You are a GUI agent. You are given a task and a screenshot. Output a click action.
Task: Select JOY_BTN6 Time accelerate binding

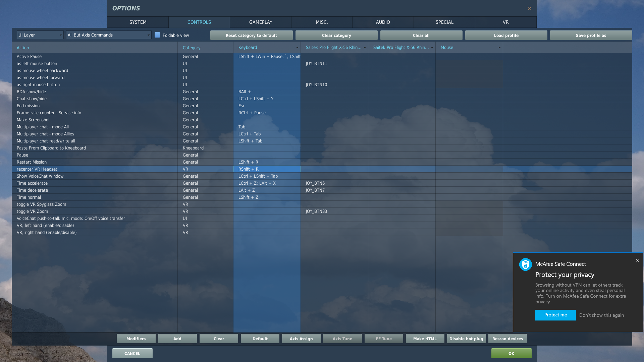pyautogui.click(x=334, y=183)
